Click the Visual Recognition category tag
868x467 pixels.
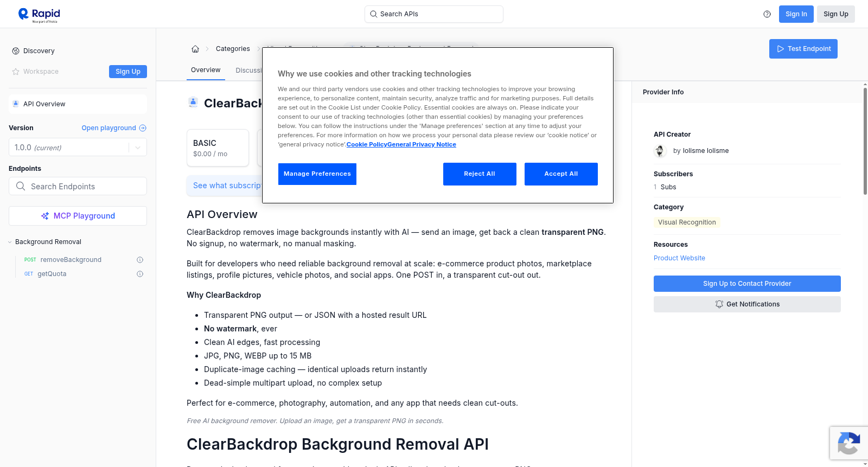687,222
